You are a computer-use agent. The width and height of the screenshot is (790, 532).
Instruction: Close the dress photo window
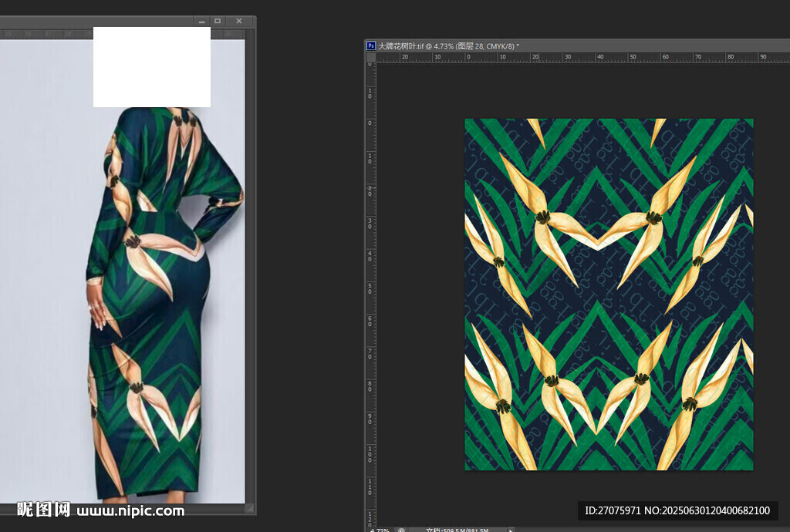pos(239,21)
